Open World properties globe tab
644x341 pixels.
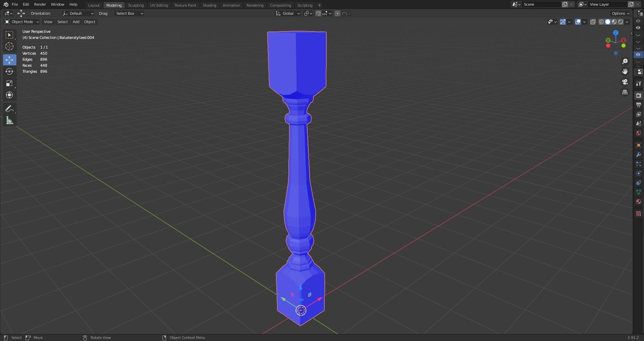(638, 133)
